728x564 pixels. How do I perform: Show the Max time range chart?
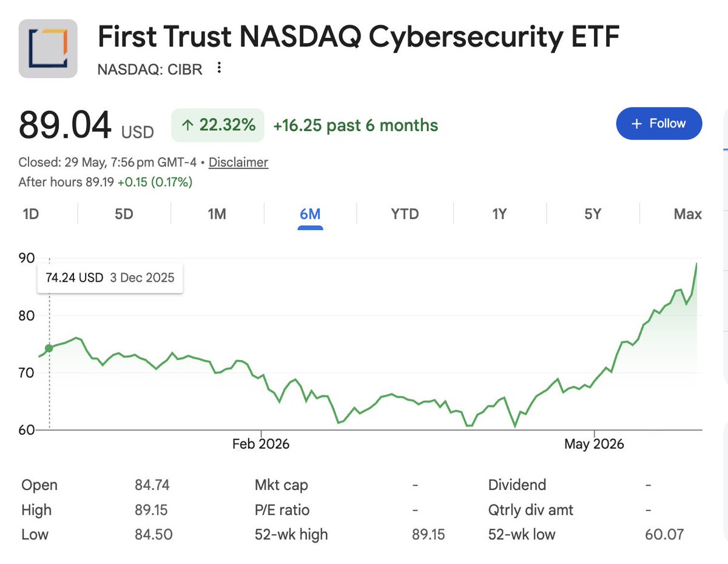pyautogui.click(x=687, y=214)
